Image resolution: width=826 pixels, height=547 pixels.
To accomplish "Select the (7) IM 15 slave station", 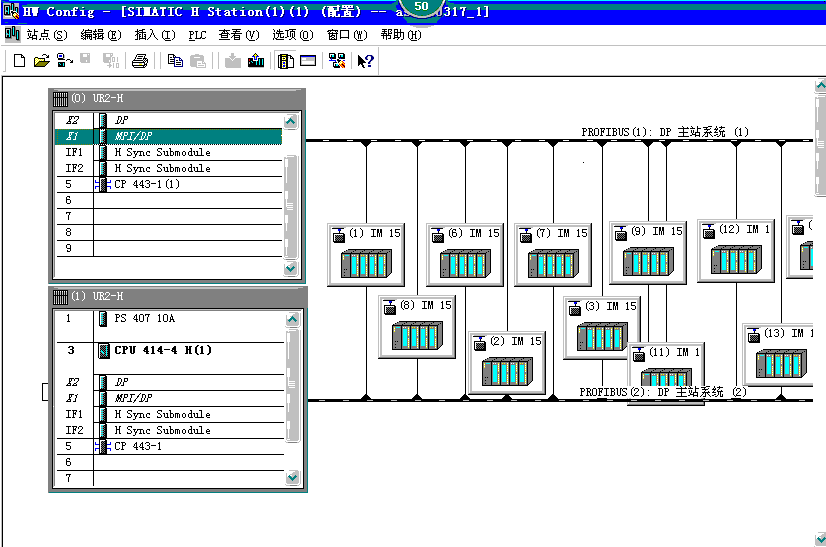I will [553, 255].
